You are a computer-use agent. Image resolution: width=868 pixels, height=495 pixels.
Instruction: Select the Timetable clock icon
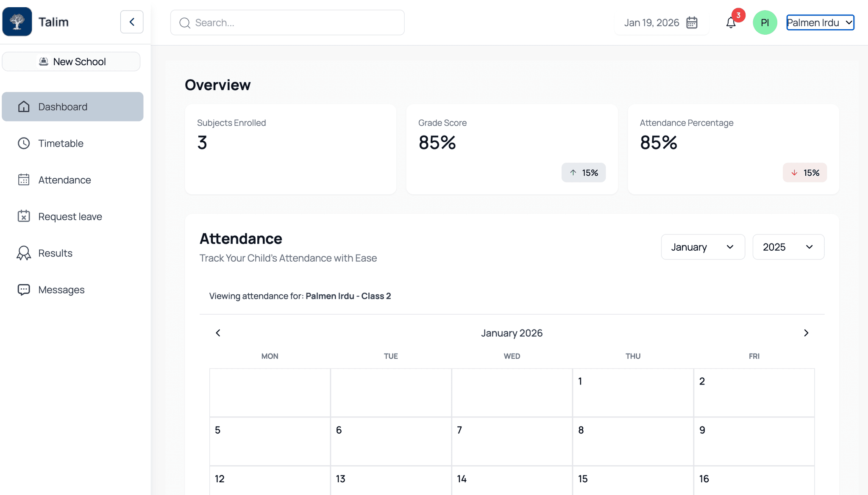[x=24, y=143]
